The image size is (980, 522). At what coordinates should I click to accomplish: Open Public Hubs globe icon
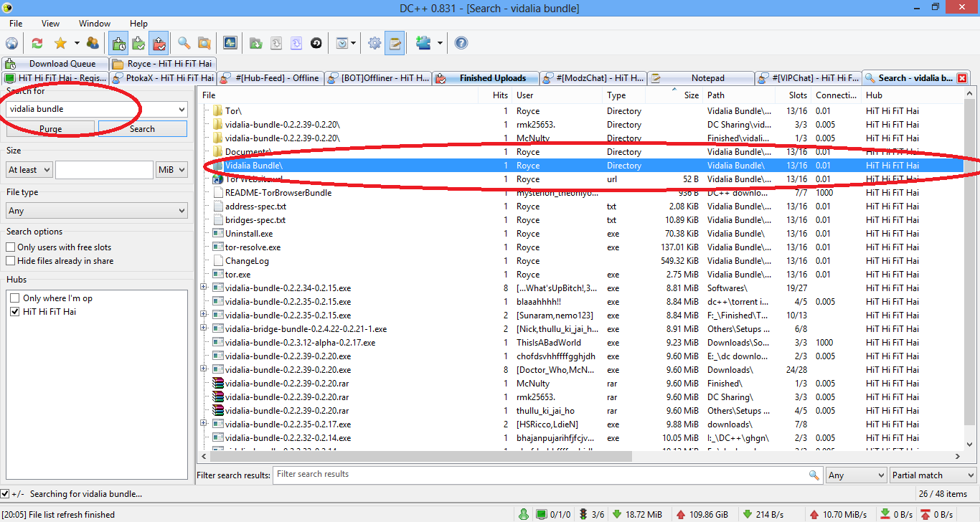12,43
